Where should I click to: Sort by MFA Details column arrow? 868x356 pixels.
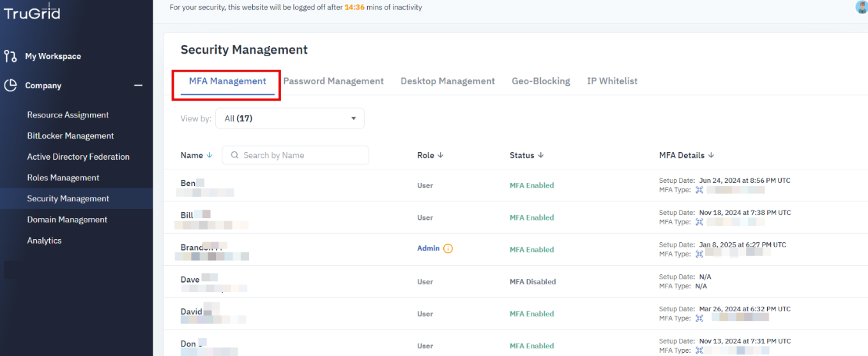click(711, 155)
